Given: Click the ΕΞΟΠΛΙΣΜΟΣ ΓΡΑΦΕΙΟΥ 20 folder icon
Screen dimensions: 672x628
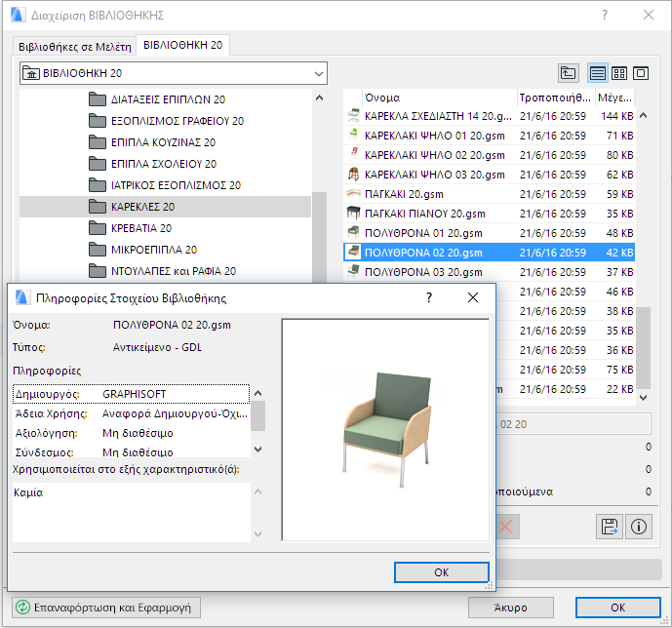Looking at the screenshot, I should [x=98, y=121].
